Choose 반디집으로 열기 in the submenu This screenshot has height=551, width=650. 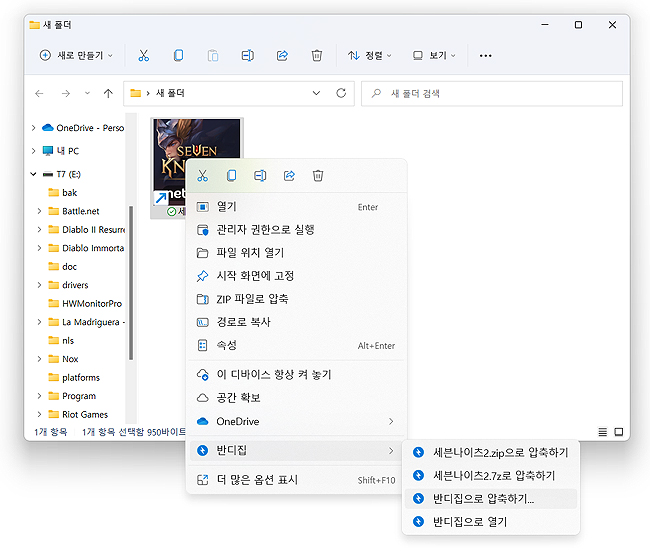(491, 522)
